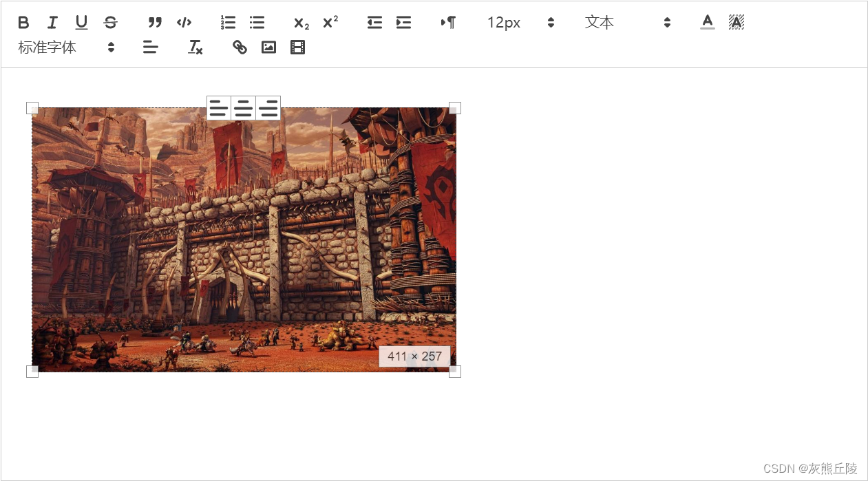868x481 pixels.
Task: Toggle subscript formatting
Action: 301,23
